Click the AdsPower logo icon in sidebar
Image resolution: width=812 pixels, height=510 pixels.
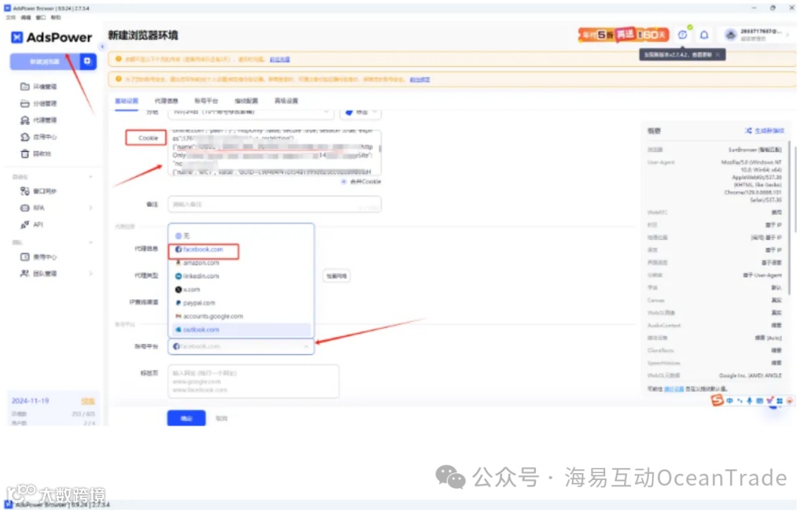click(x=17, y=38)
